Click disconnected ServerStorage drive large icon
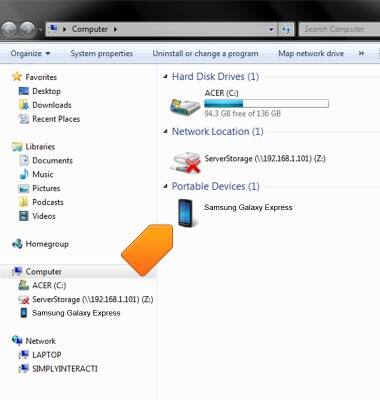This screenshot has width=380, height=400. click(x=186, y=163)
